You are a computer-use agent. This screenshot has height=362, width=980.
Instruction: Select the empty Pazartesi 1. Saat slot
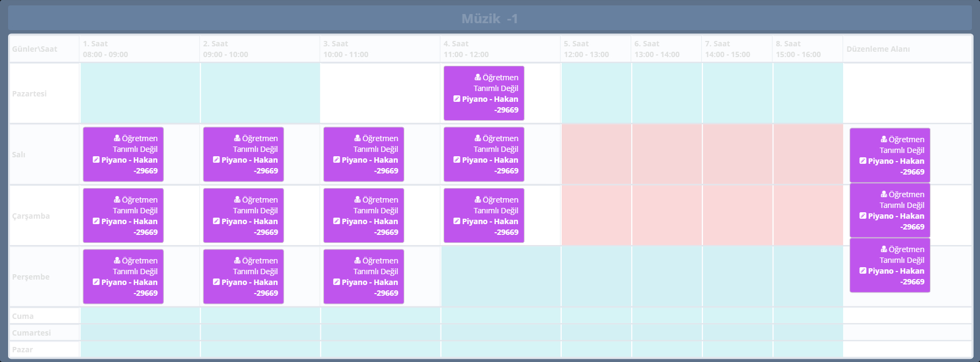[x=140, y=93]
